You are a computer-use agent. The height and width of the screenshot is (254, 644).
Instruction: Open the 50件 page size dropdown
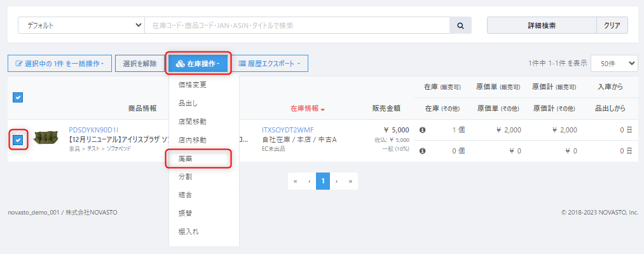point(614,63)
